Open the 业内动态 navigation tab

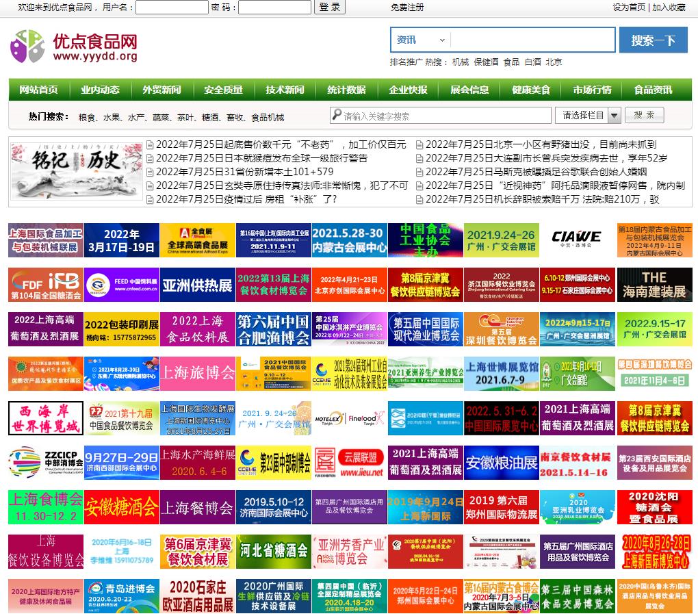[x=100, y=90]
